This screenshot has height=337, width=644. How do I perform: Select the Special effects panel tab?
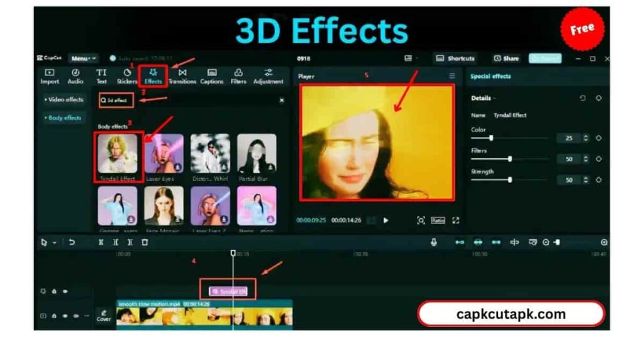point(491,76)
